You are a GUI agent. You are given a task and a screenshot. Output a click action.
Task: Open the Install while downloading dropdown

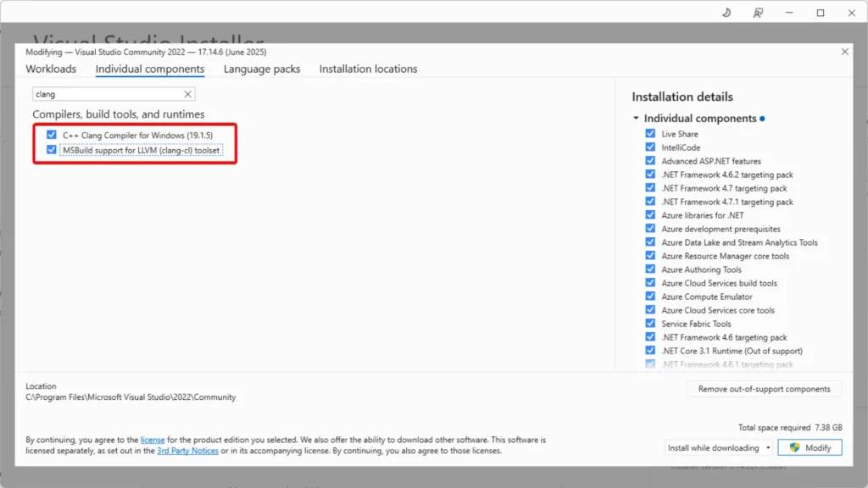[718, 447]
